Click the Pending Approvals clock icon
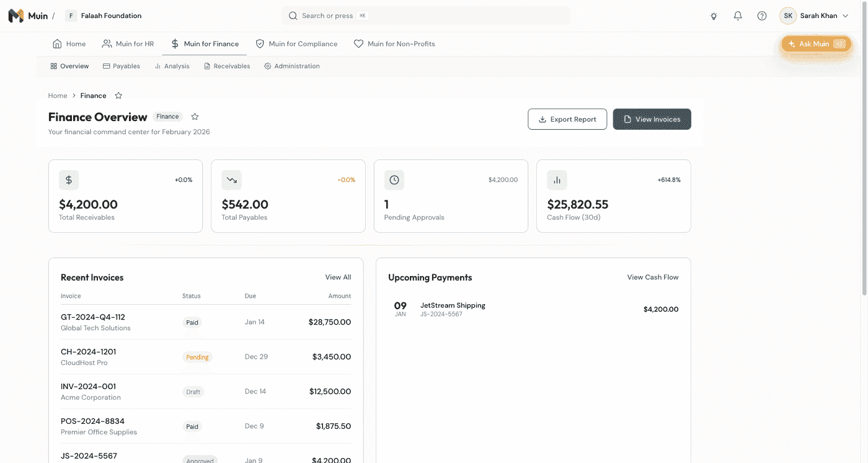This screenshot has width=868, height=463. [x=394, y=180]
